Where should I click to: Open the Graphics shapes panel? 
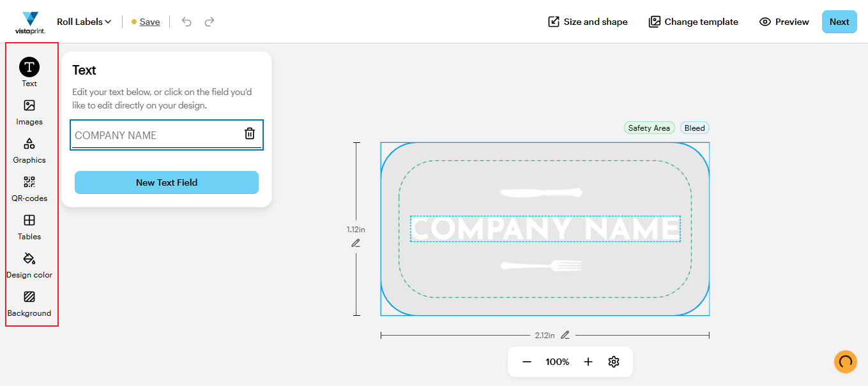tap(29, 144)
